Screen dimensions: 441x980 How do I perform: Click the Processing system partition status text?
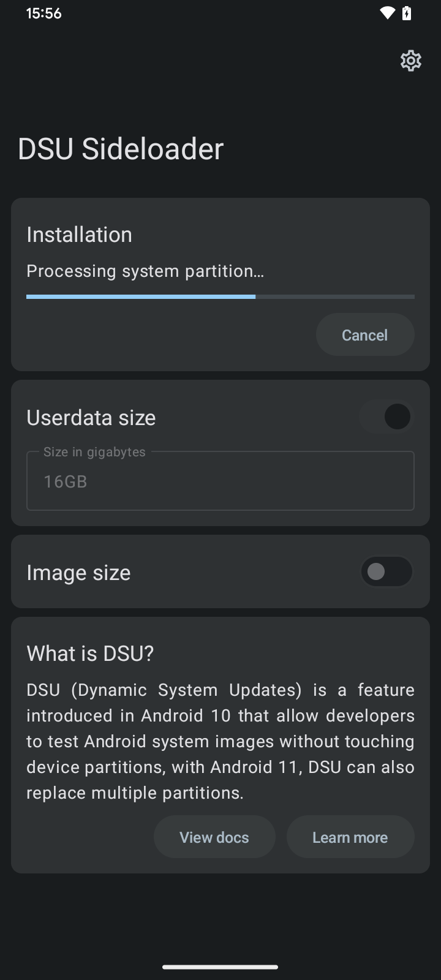[x=145, y=271]
